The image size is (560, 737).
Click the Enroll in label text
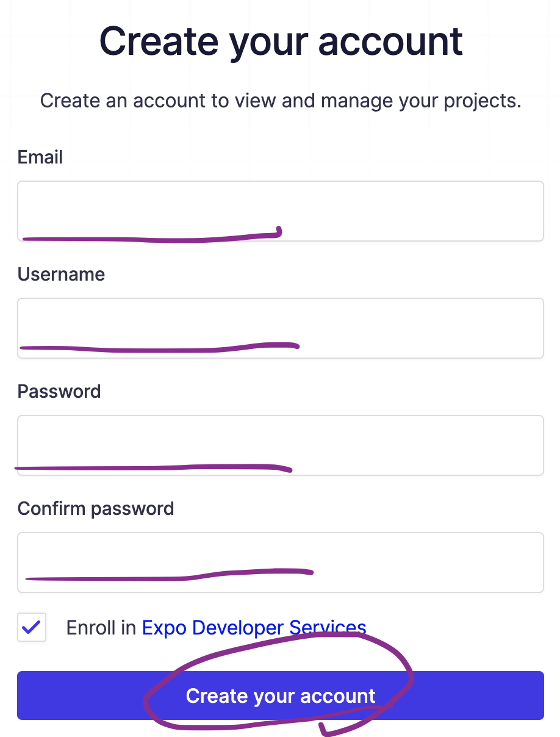[101, 627]
